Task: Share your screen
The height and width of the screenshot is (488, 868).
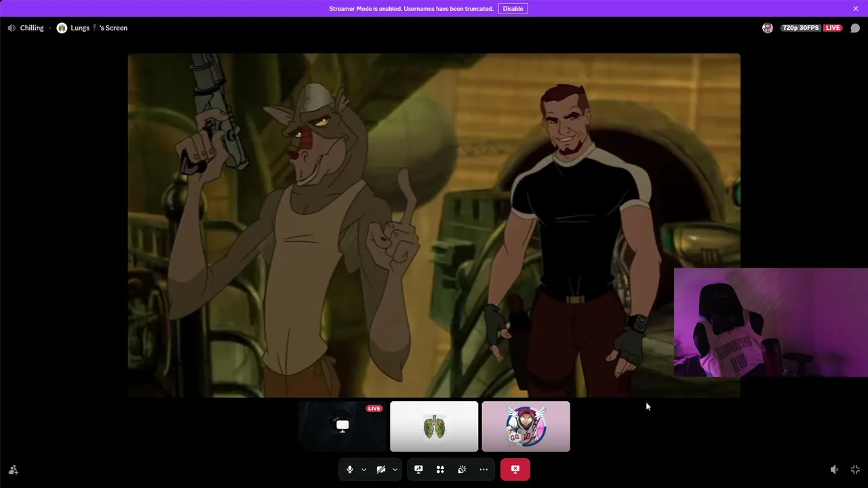Action: [418, 469]
